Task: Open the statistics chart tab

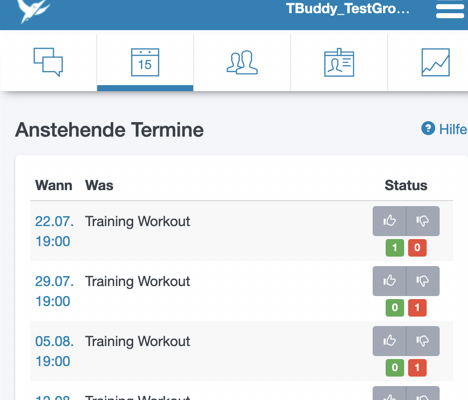Action: coord(435,62)
